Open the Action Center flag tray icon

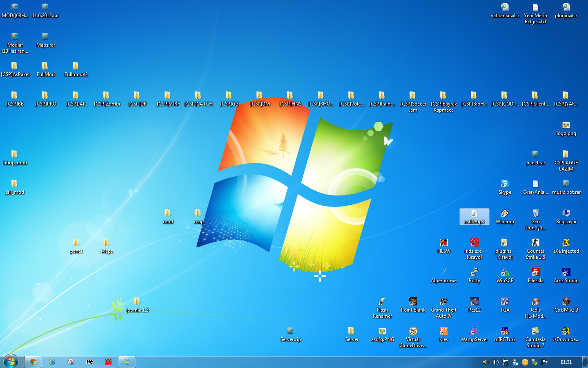point(545,362)
